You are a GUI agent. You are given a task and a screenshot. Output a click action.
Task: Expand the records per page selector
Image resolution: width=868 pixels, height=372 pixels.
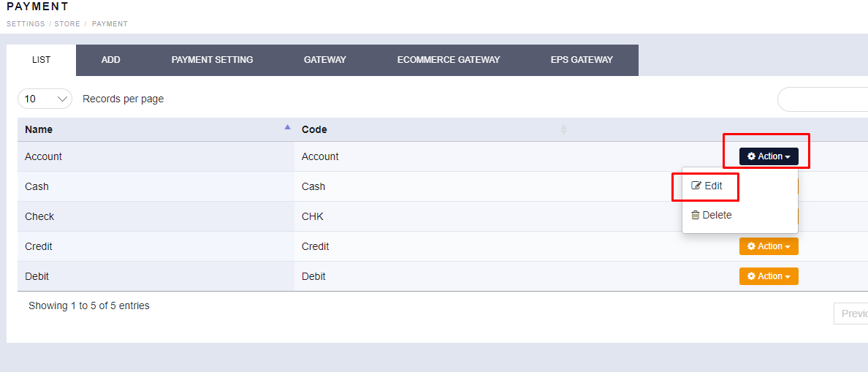click(x=45, y=99)
